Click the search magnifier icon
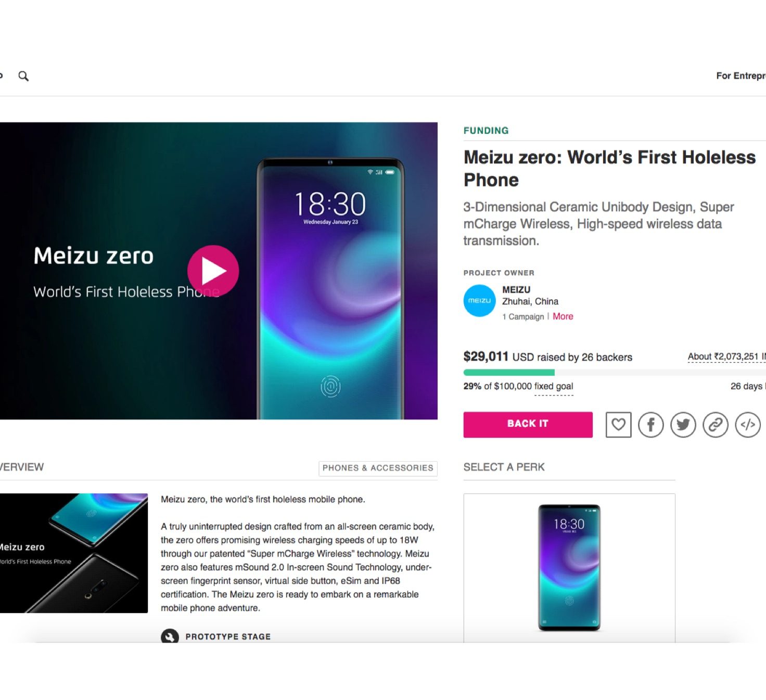The height and width of the screenshot is (700, 766). [23, 76]
